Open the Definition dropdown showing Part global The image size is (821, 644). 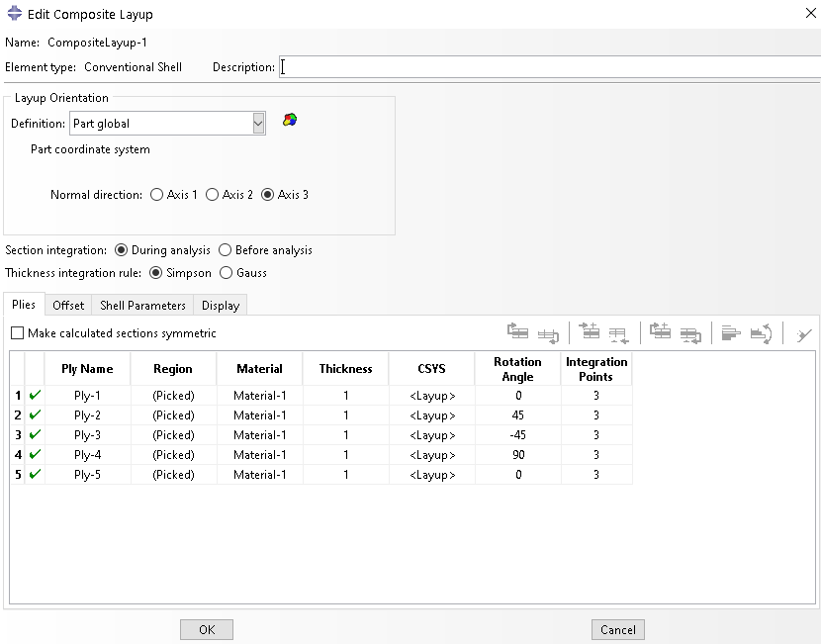tap(167, 124)
